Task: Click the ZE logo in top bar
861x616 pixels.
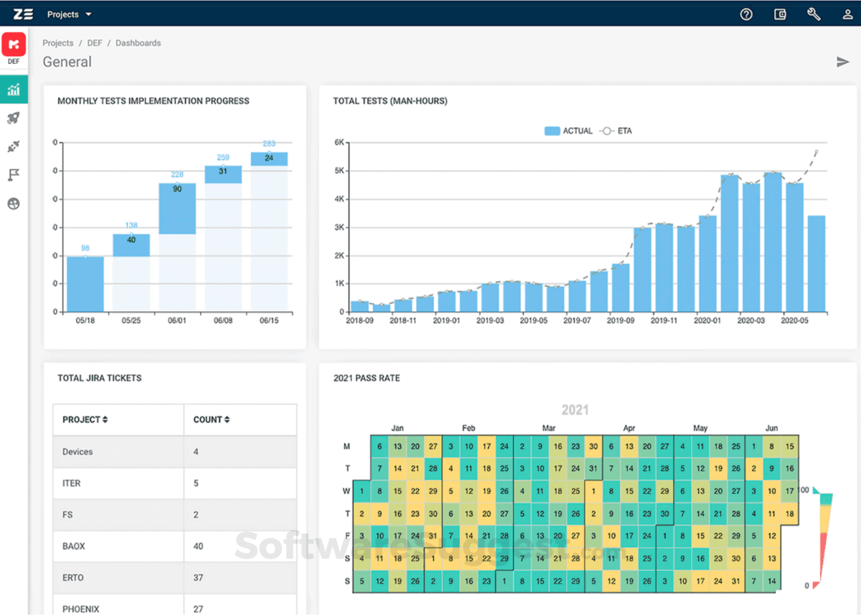Action: [x=23, y=14]
